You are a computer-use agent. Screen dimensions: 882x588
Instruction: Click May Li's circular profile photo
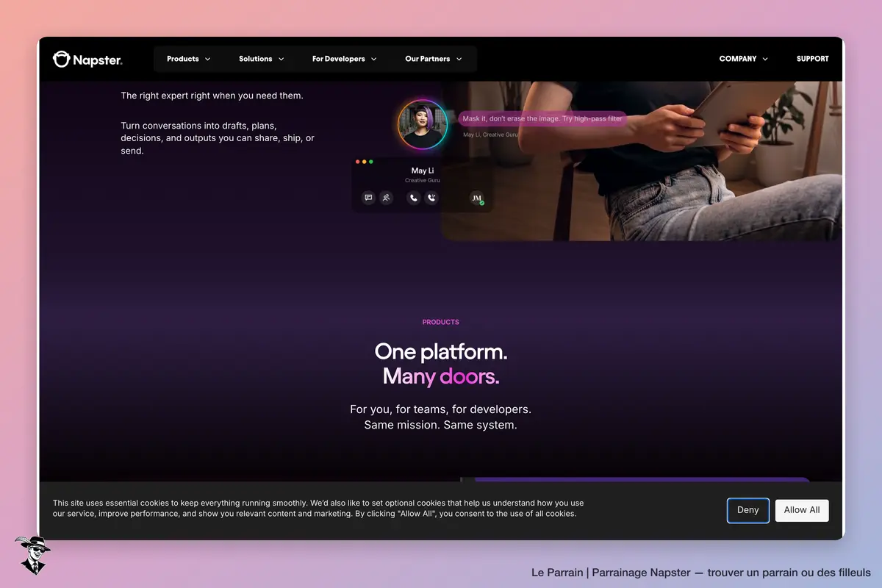[x=423, y=123]
